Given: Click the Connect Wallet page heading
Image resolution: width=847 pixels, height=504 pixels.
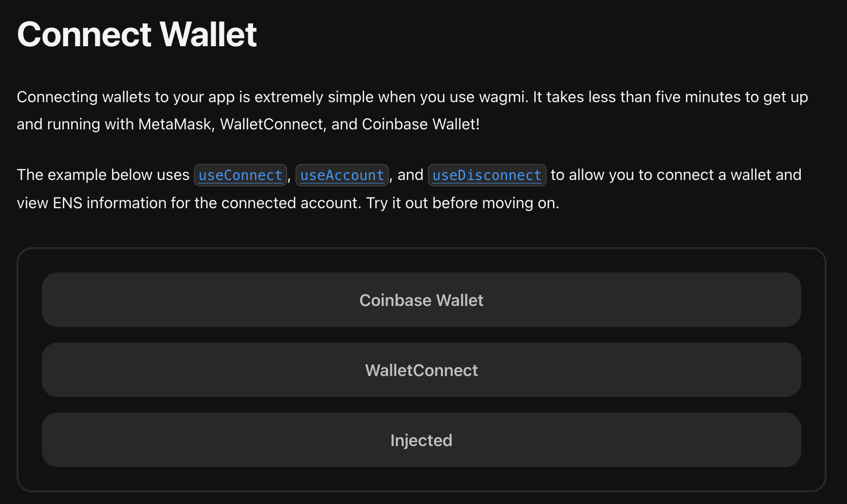Looking at the screenshot, I should click(137, 34).
